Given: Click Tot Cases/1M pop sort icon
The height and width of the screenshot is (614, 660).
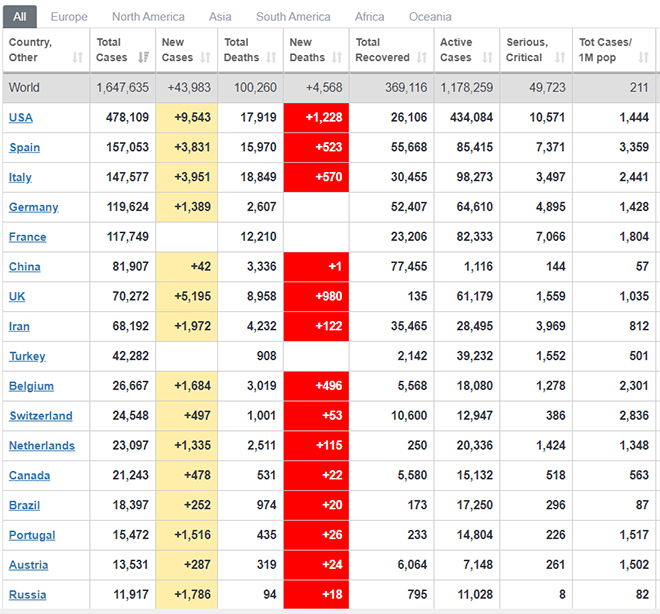Looking at the screenshot, I should click(643, 57).
